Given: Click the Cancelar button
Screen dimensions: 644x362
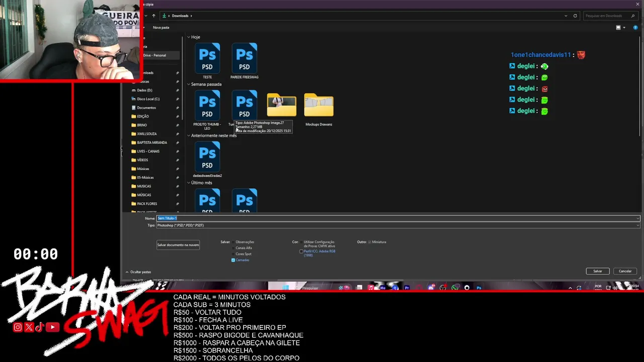Looking at the screenshot, I should 625,271.
